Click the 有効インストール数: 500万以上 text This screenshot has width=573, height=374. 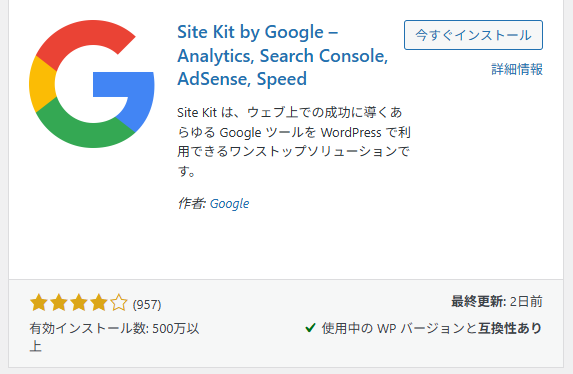coord(114,337)
